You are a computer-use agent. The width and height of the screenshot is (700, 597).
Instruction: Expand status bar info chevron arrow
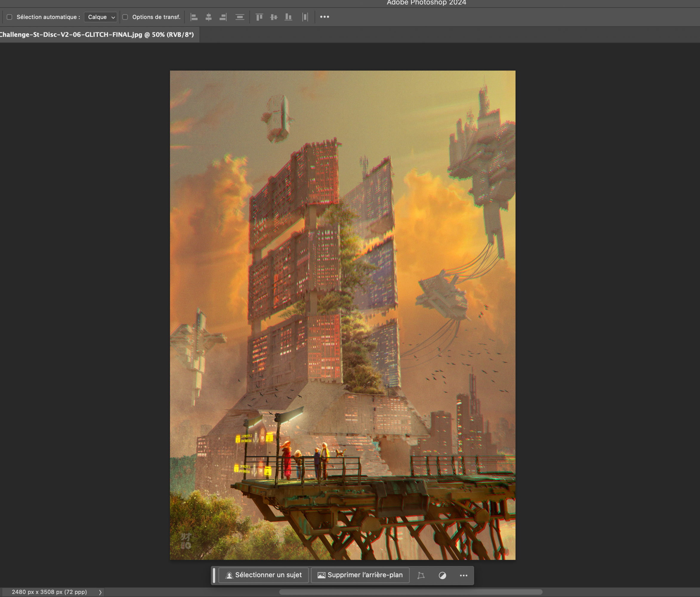[x=100, y=592]
